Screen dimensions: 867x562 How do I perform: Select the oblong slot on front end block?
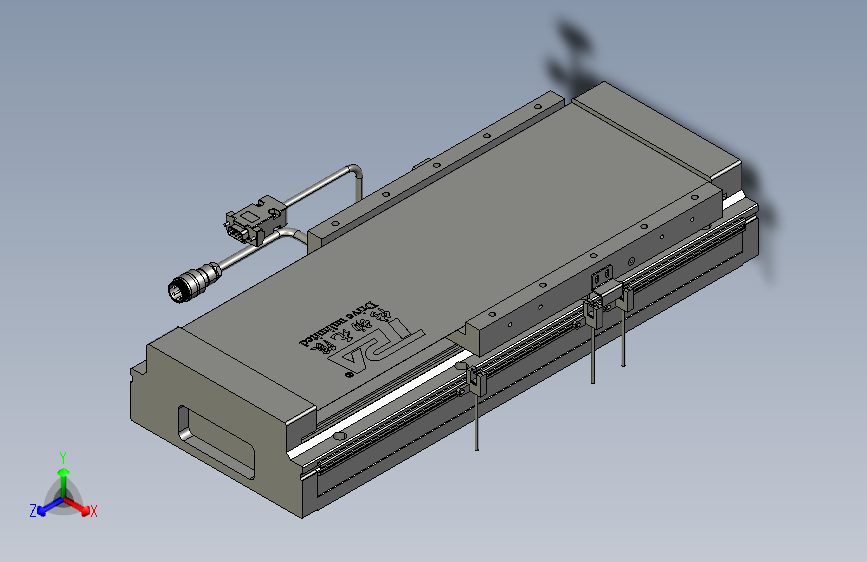[x=216, y=442]
